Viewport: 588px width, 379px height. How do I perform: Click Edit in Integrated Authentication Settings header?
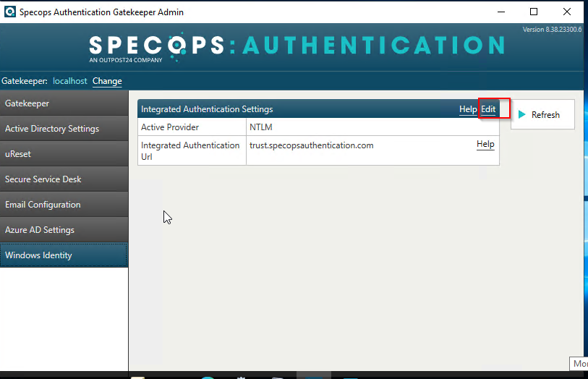point(488,109)
